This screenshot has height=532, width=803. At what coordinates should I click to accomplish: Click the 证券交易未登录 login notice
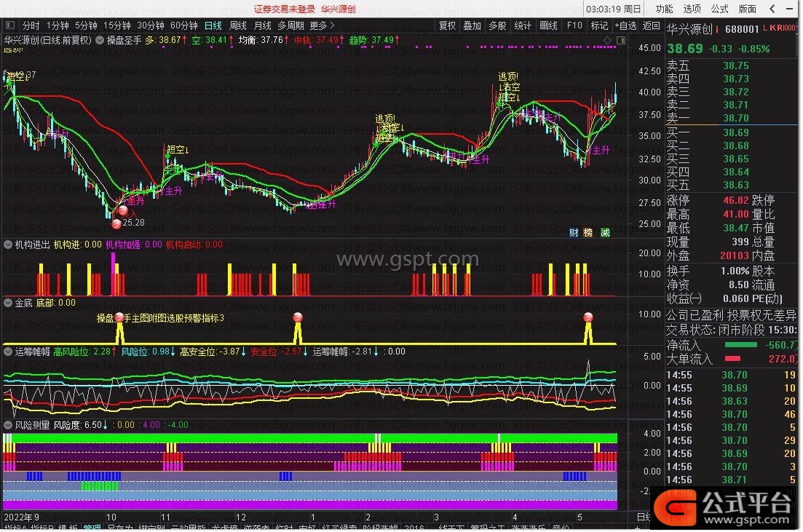(284, 9)
